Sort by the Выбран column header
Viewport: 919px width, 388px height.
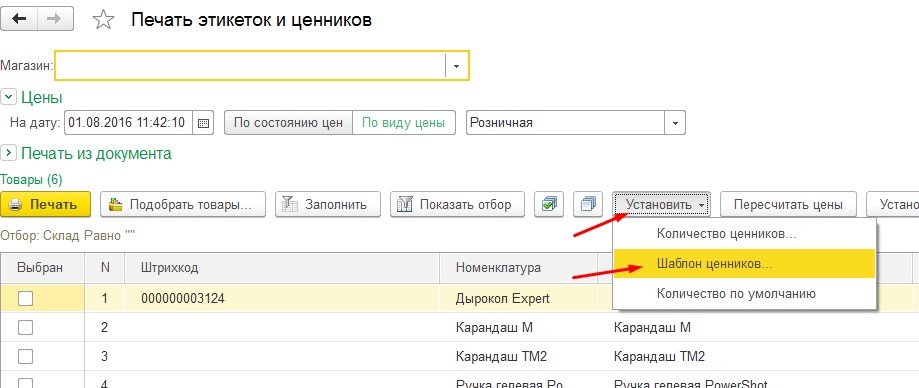point(42,268)
